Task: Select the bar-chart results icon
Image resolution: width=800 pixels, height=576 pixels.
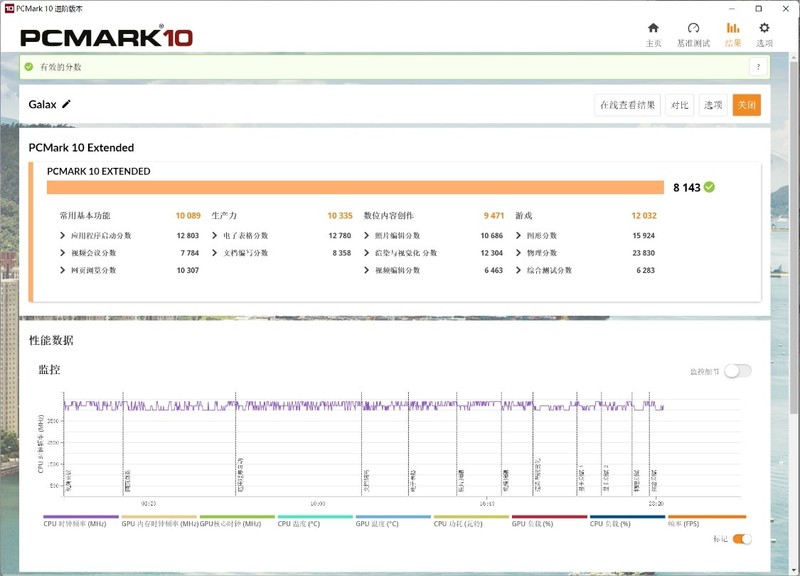Action: point(733,28)
